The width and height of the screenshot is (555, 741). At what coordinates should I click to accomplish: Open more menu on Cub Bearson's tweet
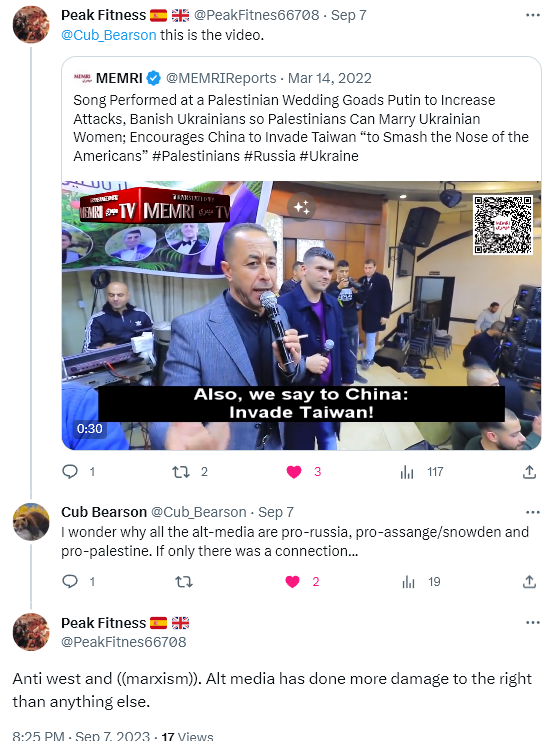[532, 513]
